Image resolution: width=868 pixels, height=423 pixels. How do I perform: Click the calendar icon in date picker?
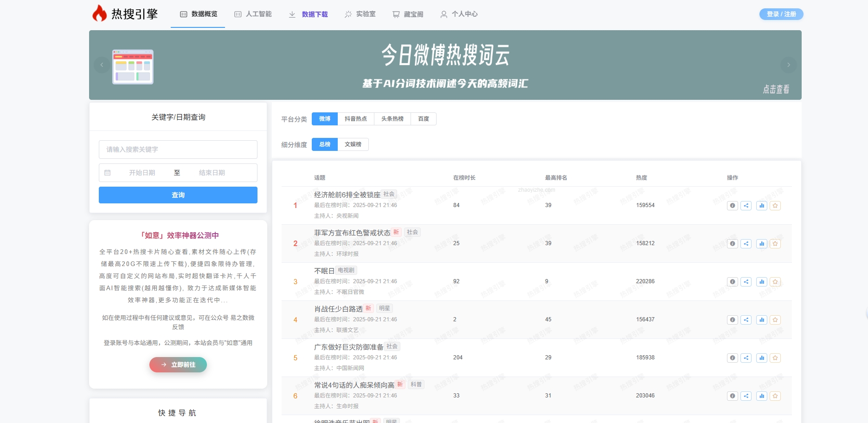click(x=108, y=172)
